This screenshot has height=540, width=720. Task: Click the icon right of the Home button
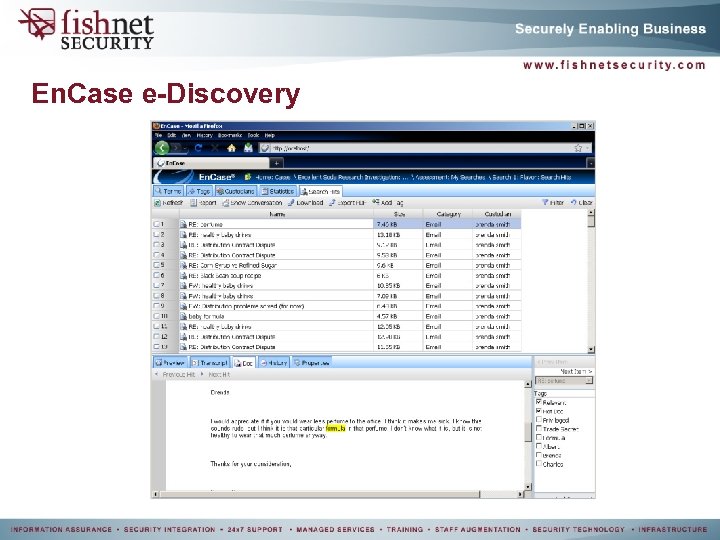coord(248,148)
